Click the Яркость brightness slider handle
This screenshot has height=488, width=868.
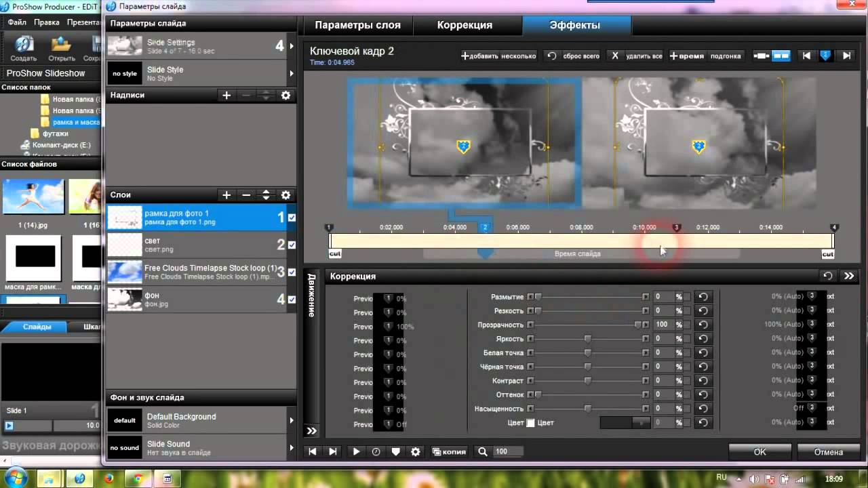(x=587, y=339)
